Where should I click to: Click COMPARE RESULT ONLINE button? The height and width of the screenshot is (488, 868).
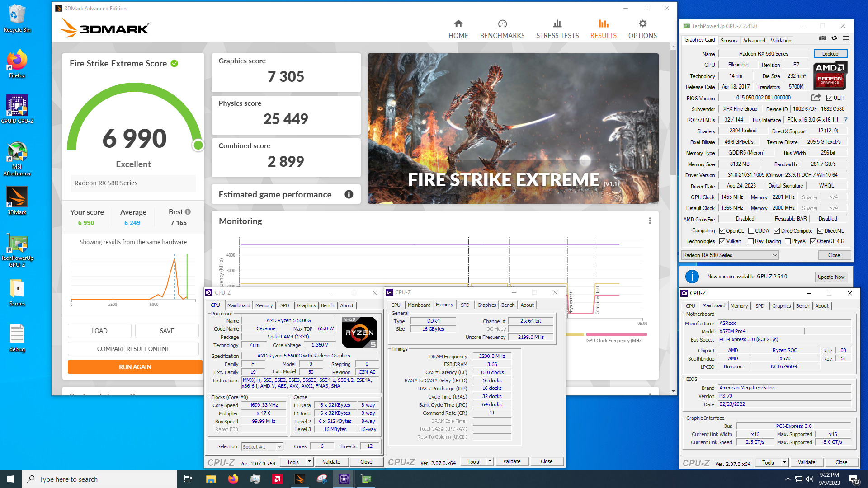pos(133,349)
